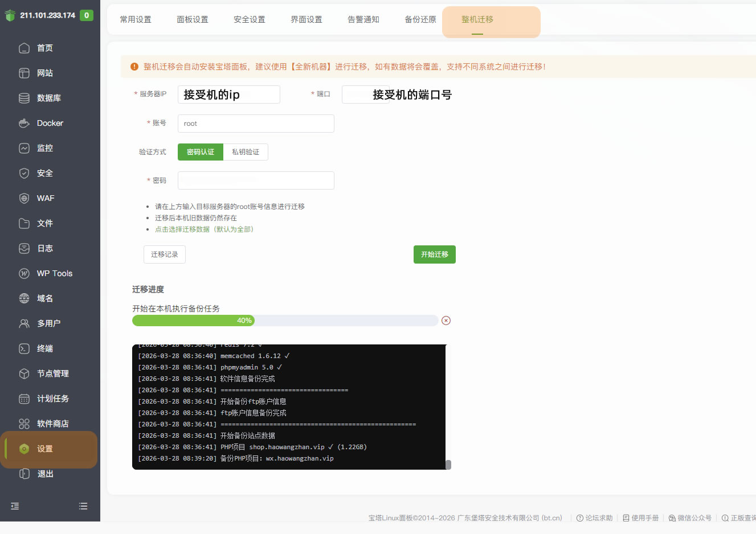
Task: Open the 数据库 database icon
Action: (x=24, y=98)
